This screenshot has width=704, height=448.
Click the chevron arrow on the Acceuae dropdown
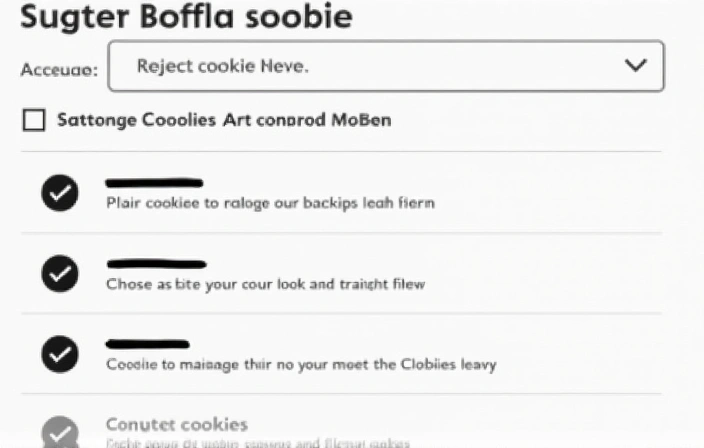[635, 66]
